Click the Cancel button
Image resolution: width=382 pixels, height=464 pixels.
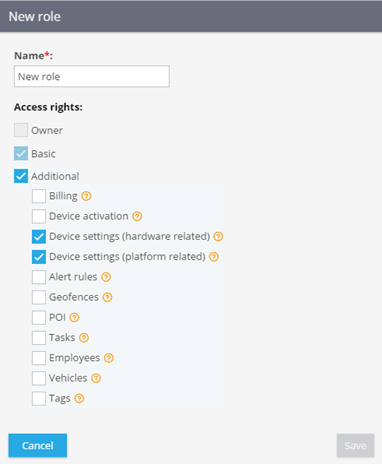(38, 445)
